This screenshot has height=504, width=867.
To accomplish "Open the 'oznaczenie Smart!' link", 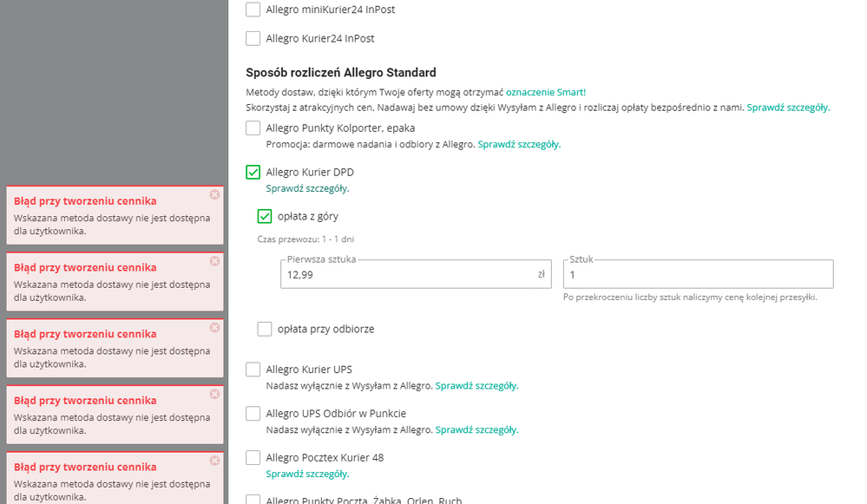I will [x=546, y=92].
